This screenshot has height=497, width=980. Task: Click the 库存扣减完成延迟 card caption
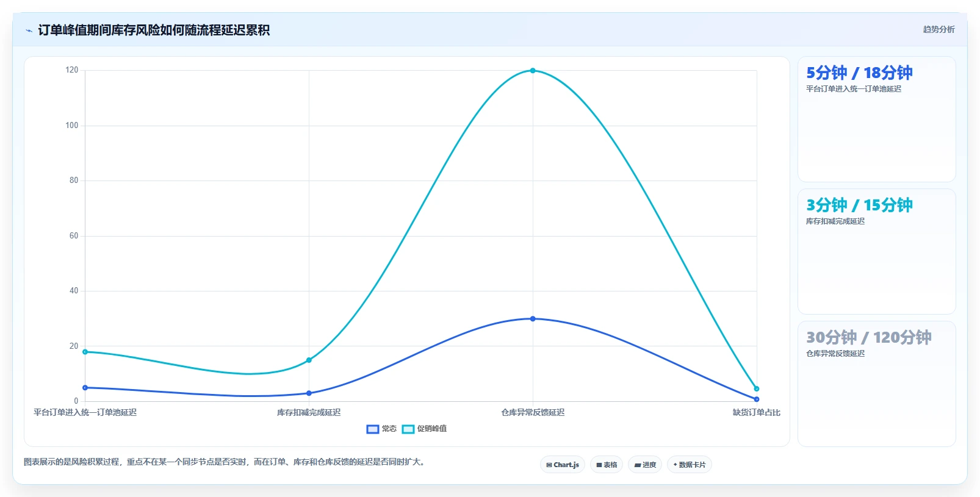[835, 221]
